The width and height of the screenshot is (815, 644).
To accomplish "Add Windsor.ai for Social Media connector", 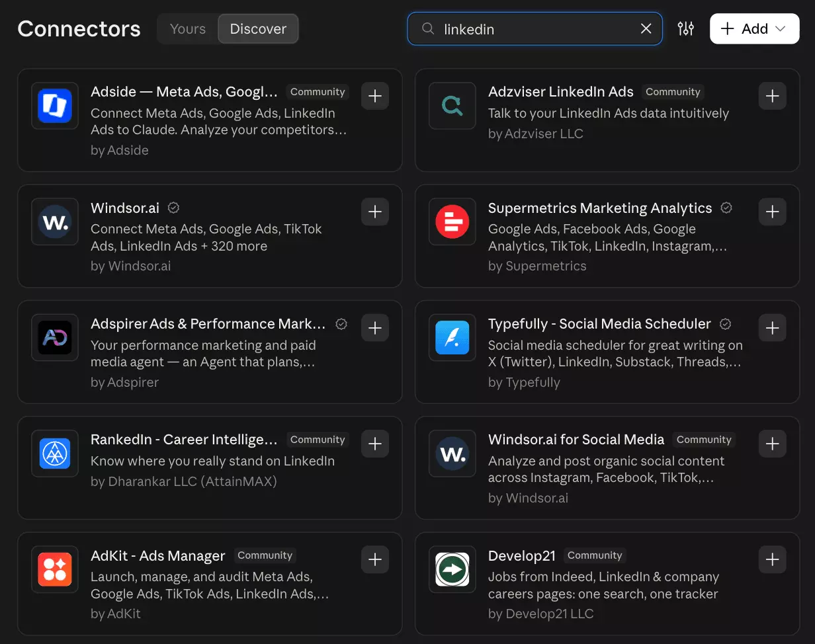I will (x=772, y=444).
